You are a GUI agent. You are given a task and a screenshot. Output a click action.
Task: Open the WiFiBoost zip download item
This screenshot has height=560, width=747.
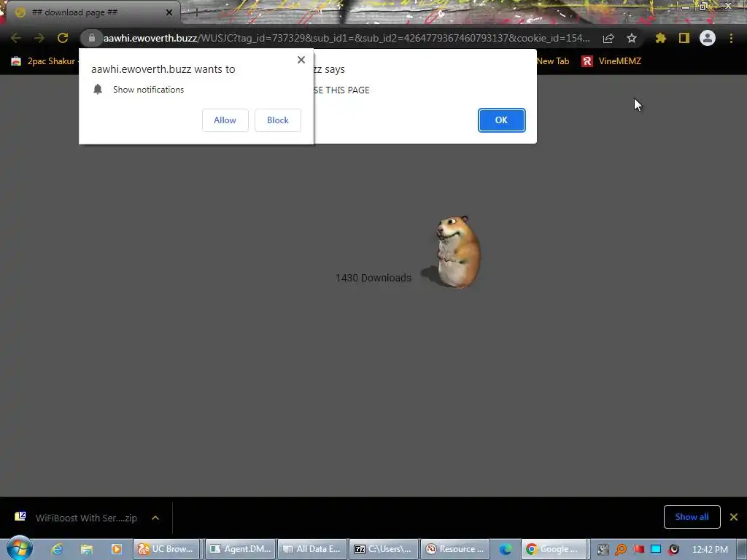76,518
